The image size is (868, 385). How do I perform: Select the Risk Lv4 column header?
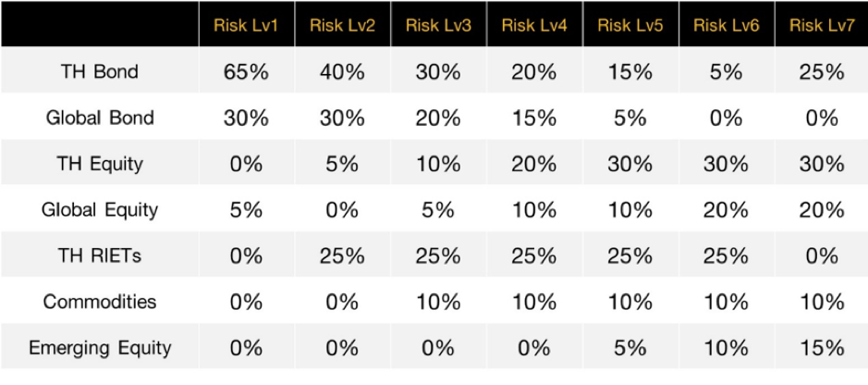coord(534,25)
